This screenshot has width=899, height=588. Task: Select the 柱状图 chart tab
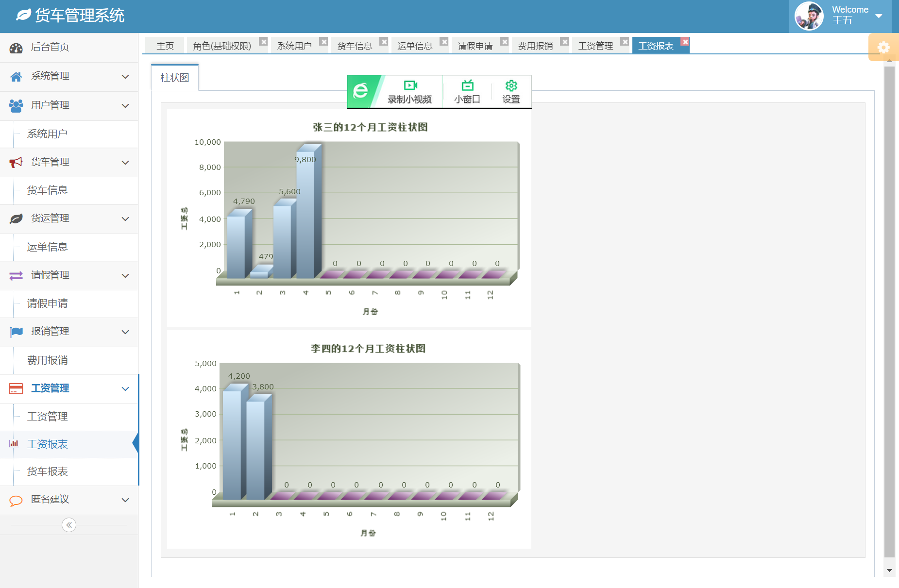(x=174, y=78)
